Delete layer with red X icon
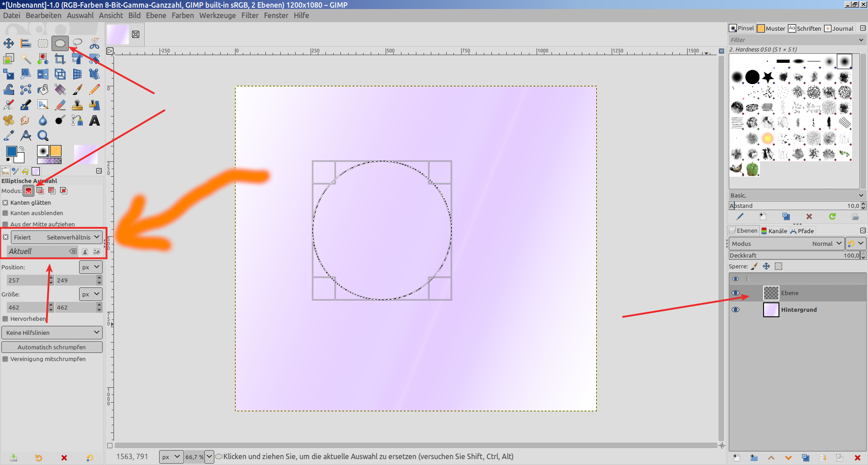Screen dimensions: 868x465 (857, 458)
